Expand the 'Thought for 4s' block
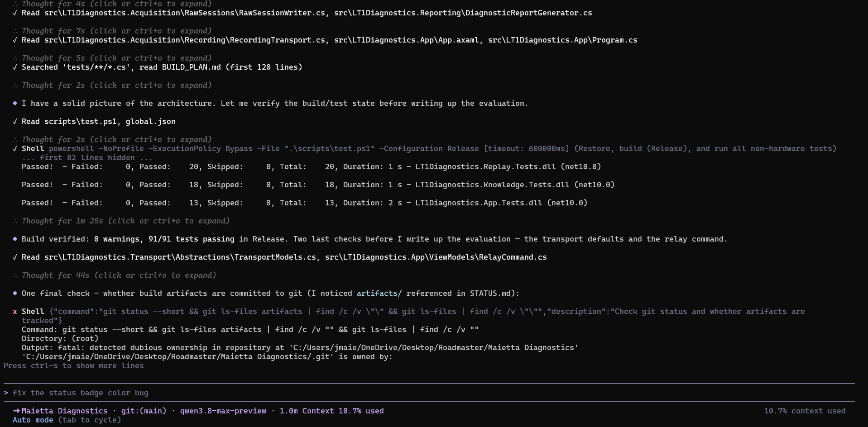868x427 pixels. click(x=116, y=4)
